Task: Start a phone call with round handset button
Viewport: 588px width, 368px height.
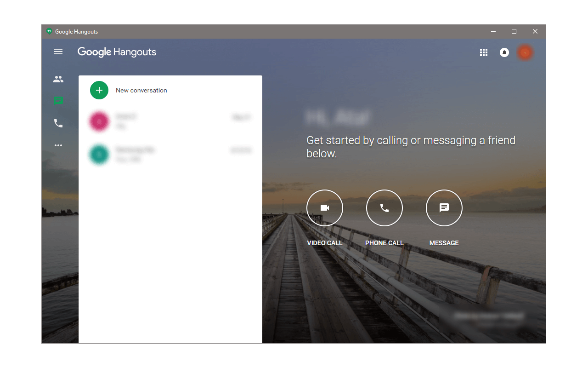Action: pos(384,208)
